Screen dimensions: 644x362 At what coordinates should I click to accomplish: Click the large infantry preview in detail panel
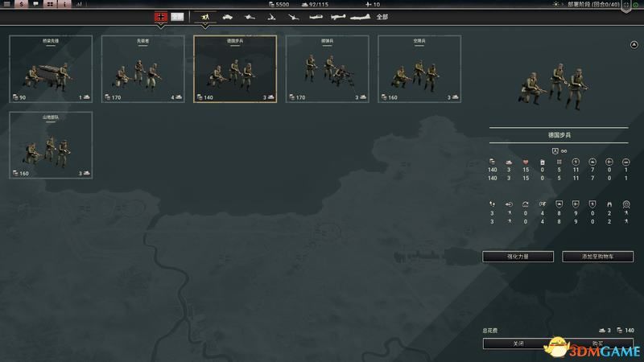click(553, 86)
